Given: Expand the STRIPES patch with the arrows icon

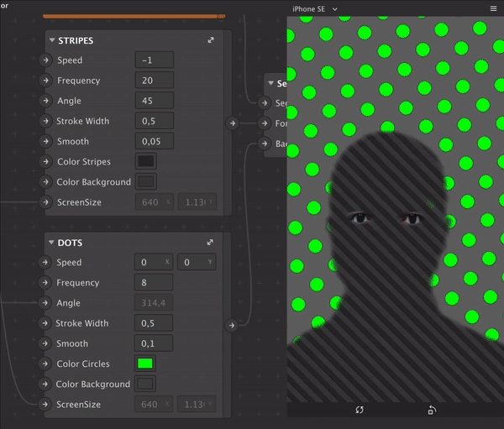Looking at the screenshot, I should (211, 40).
